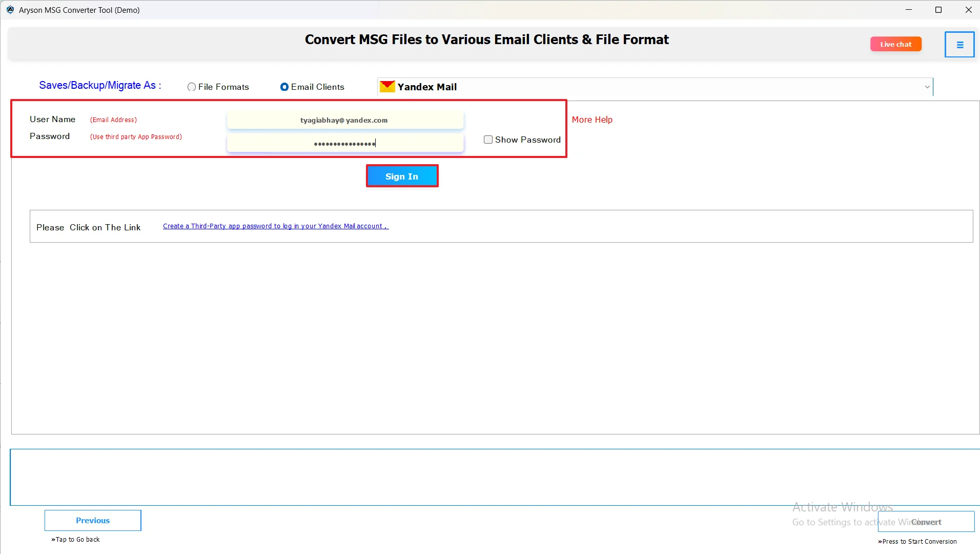
Task: Click the 'Press to Start Conversion' note
Action: [x=917, y=542]
